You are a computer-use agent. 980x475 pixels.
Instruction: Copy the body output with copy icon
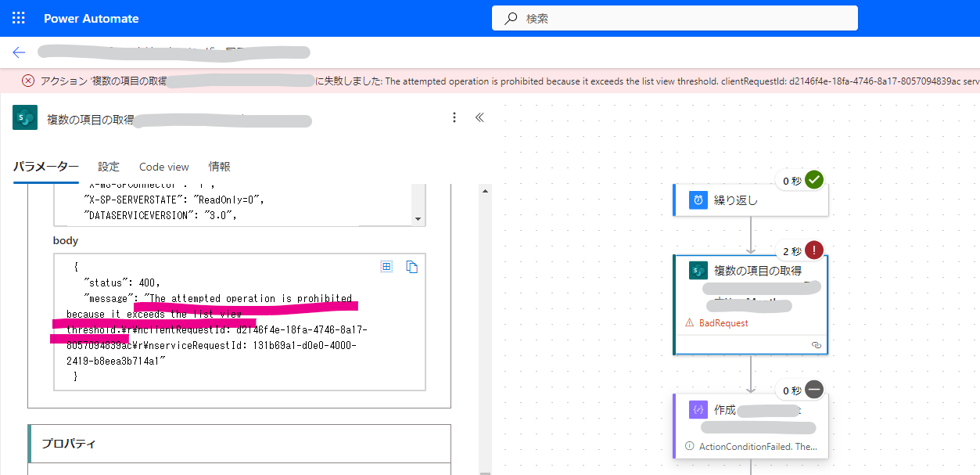point(411,267)
